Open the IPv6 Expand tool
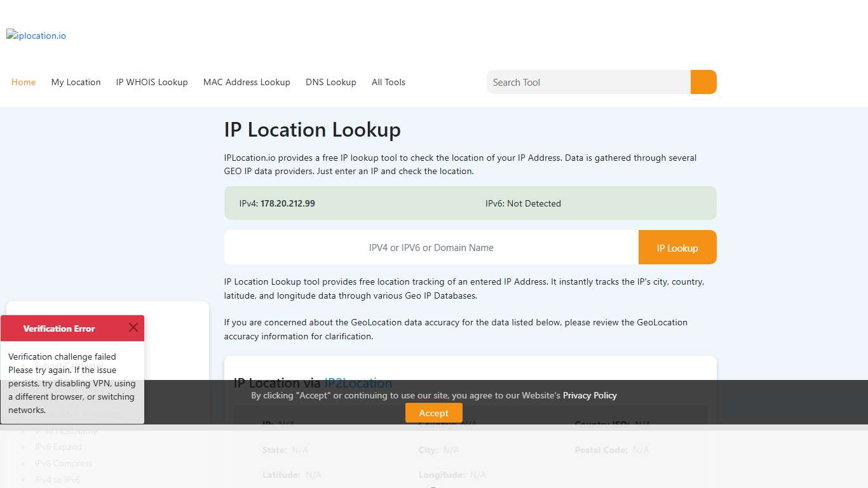868x488 pixels. click(x=58, y=447)
